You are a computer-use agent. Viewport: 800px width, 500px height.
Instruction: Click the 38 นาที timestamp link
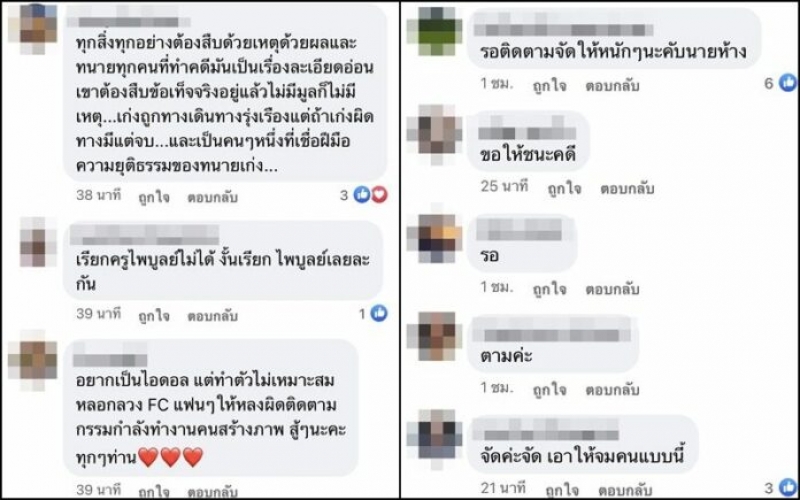(98, 195)
